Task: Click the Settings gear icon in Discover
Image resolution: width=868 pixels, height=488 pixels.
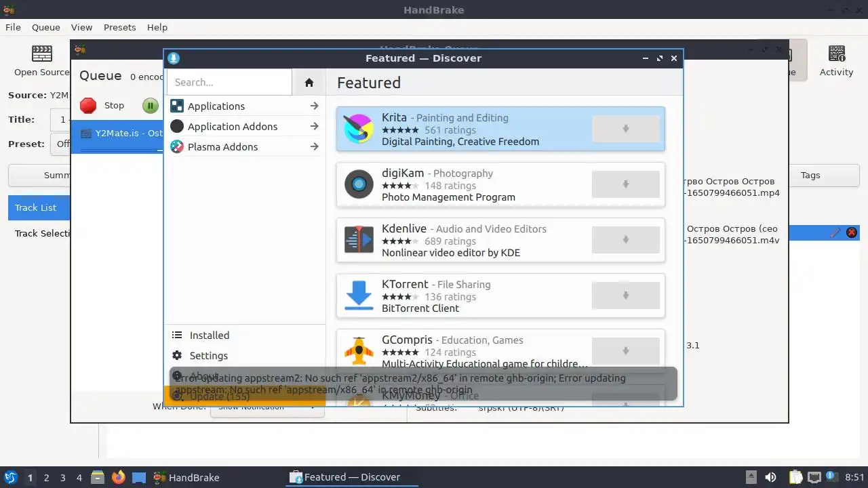Action: point(177,355)
